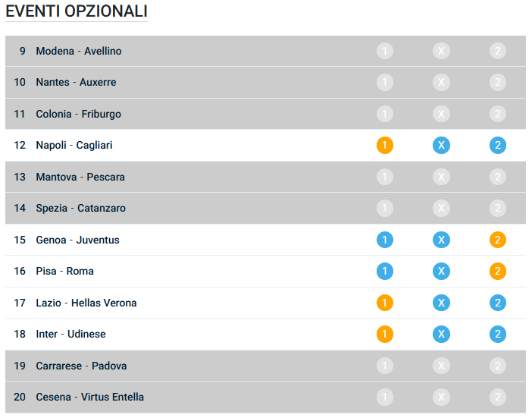Screen dimensions: 532x418
Task: Select 1 for Napoli - Cagliari
Action: pyautogui.click(x=385, y=145)
